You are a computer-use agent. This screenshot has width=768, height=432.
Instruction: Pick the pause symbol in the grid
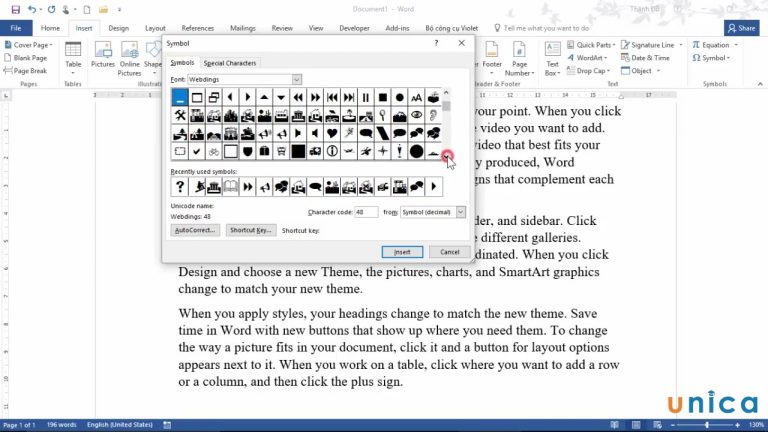tap(365, 97)
